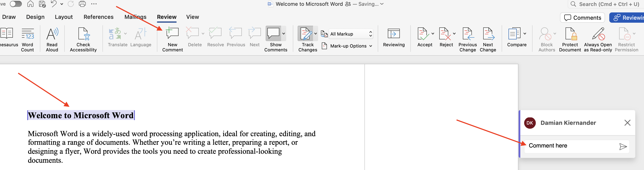
Task: Insert a New Comment
Action: pos(173,39)
